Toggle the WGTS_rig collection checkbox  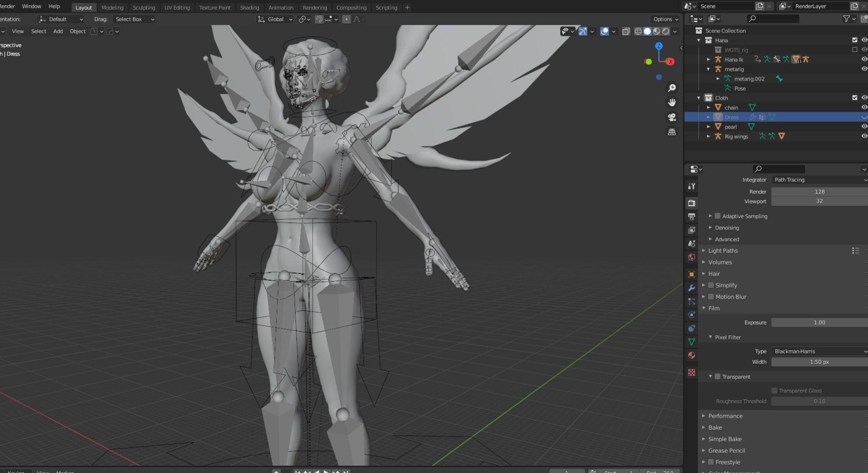coord(854,49)
